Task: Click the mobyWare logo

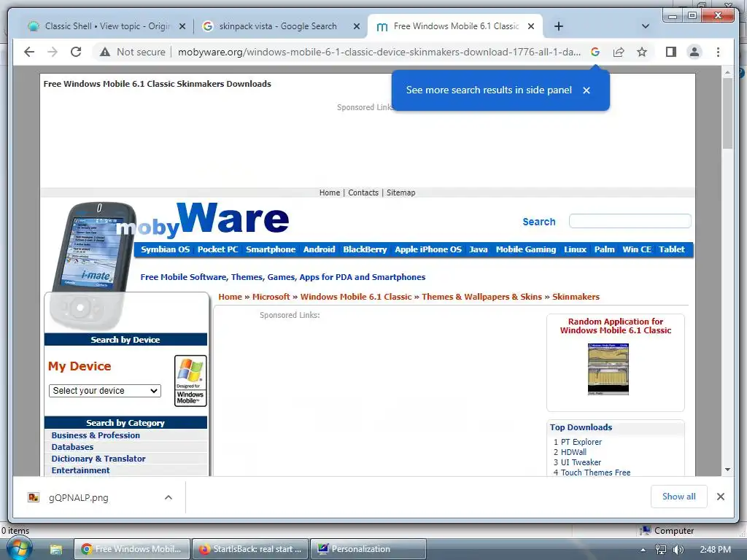Action: click(203, 220)
